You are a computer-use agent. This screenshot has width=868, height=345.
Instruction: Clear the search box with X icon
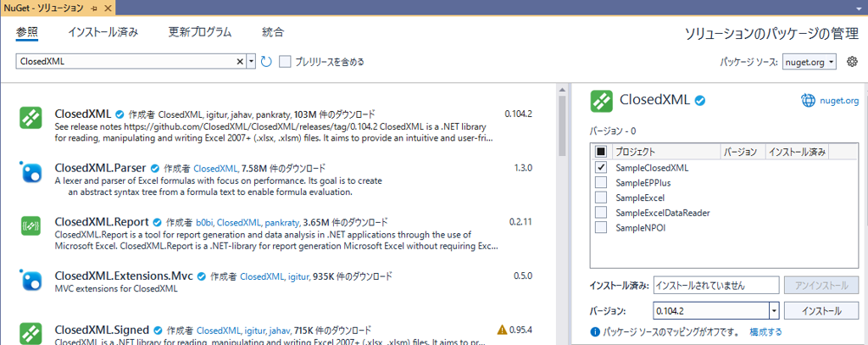pos(240,62)
